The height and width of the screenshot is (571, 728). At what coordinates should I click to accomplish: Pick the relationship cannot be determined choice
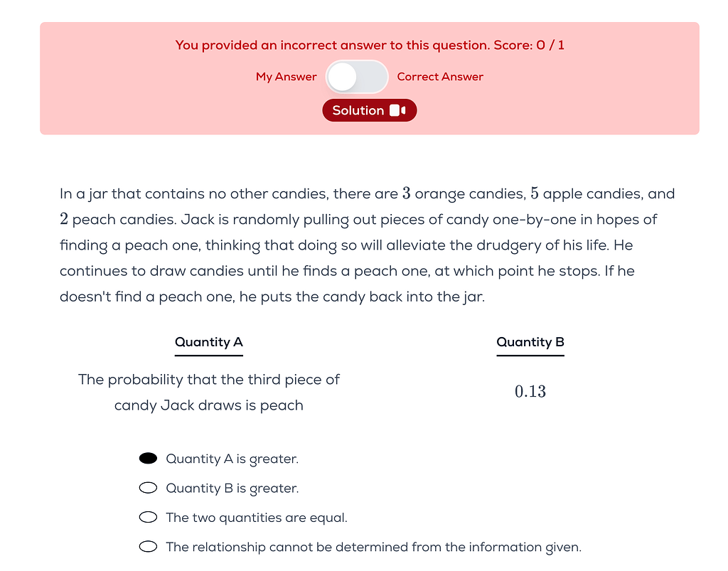(148, 546)
